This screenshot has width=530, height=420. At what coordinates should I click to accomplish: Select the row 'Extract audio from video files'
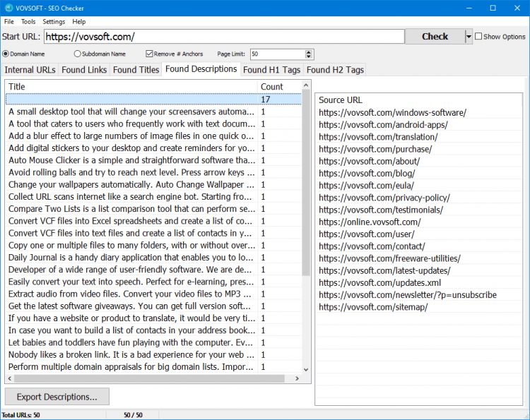coord(153,294)
